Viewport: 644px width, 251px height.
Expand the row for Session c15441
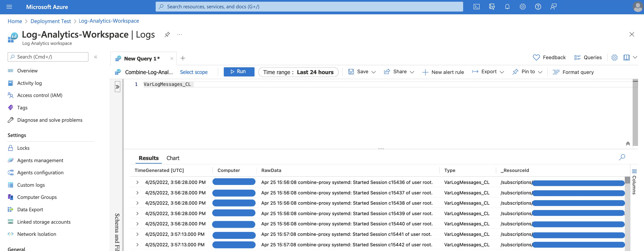[137, 234]
